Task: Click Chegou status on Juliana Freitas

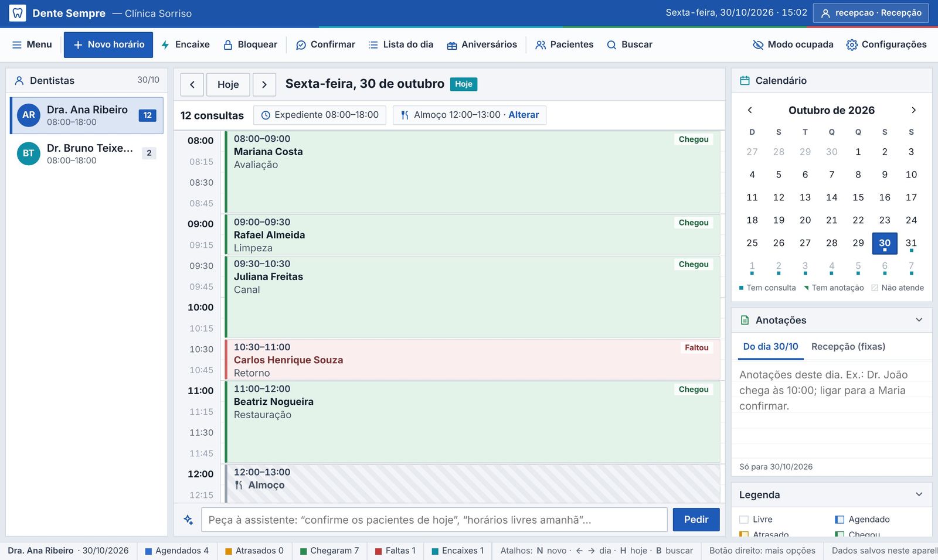Action: click(x=694, y=264)
